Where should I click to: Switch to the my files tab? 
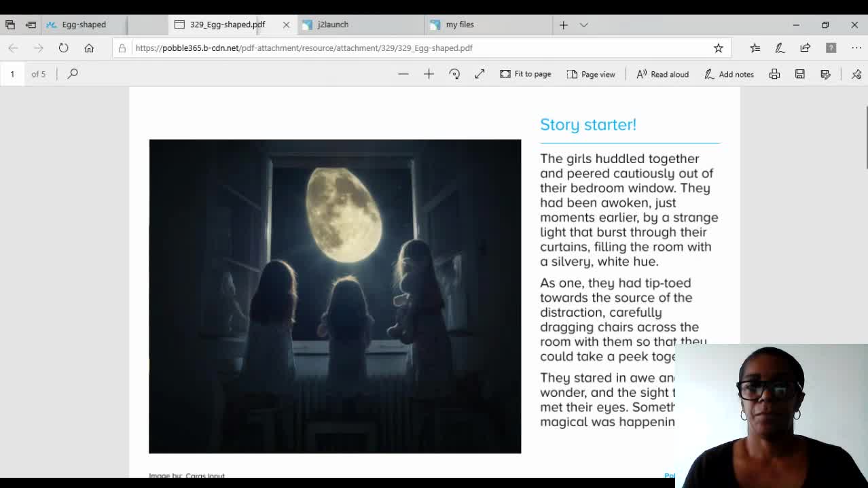(x=460, y=24)
